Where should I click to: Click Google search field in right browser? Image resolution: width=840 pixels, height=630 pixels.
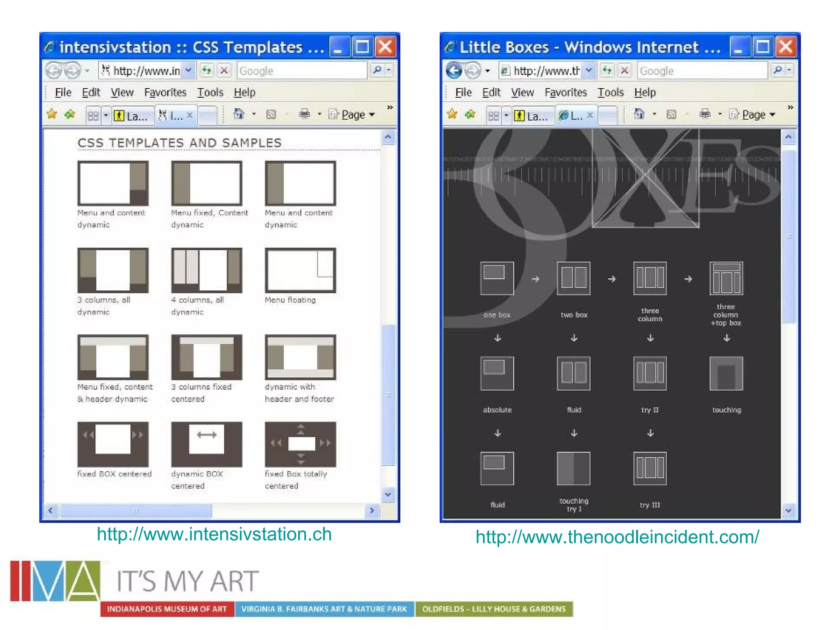tap(701, 71)
